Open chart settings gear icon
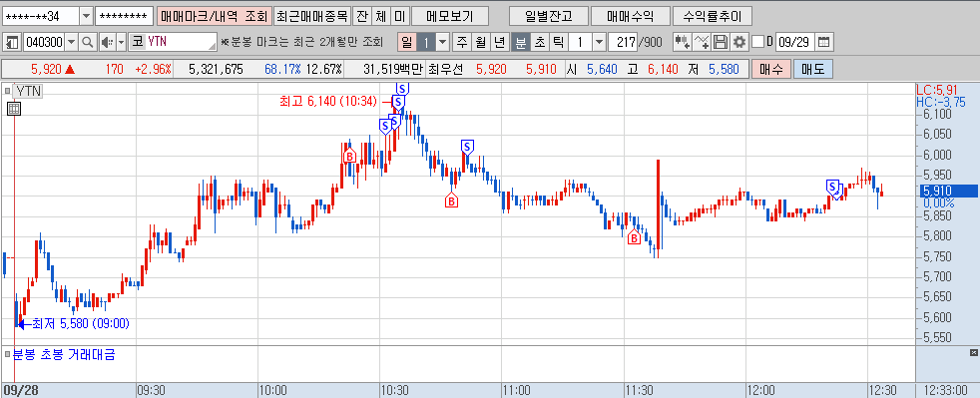This screenshot has height=398, width=980. 739,43
